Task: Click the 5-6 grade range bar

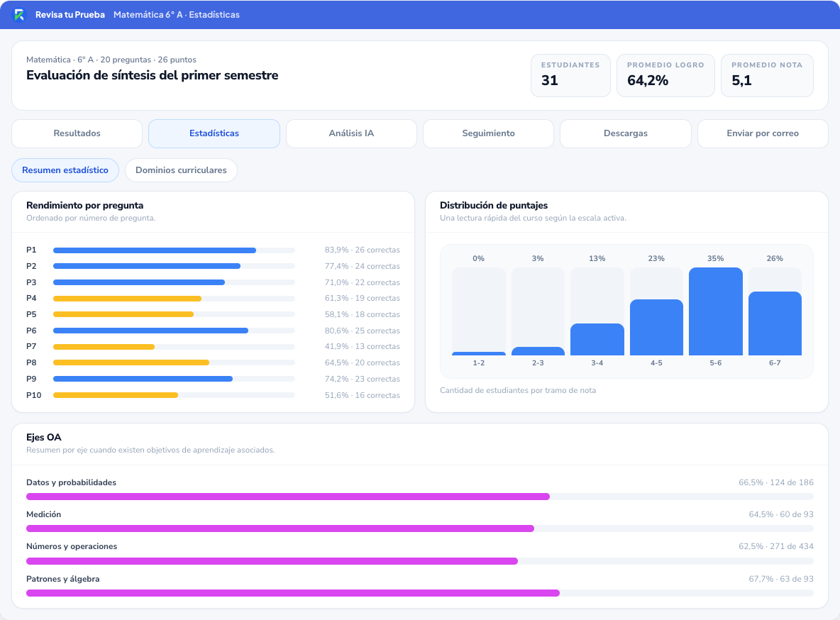Action: pyautogui.click(x=716, y=311)
